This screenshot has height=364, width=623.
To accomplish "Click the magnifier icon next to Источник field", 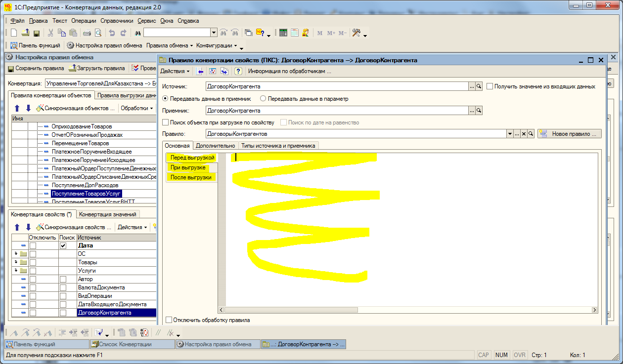I will coord(479,86).
